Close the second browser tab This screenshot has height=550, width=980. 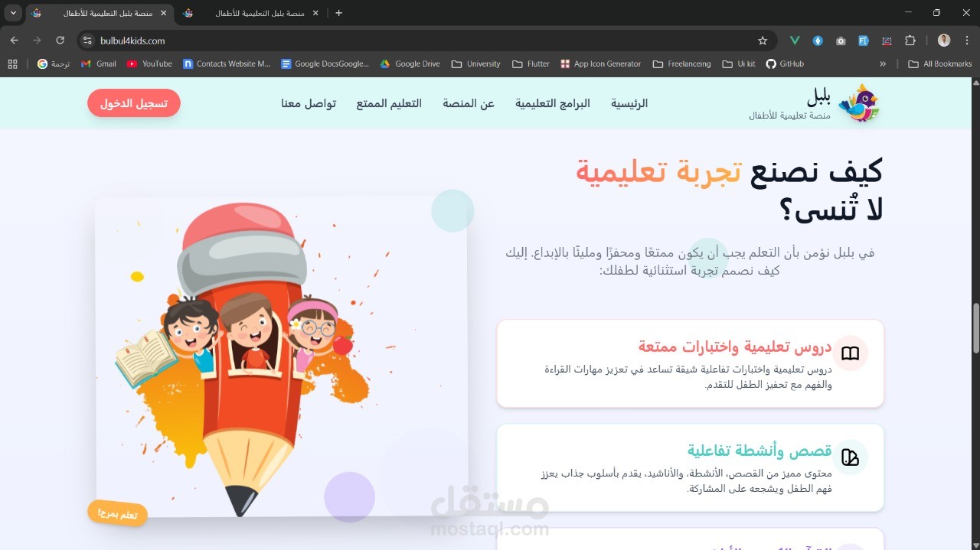click(x=315, y=13)
